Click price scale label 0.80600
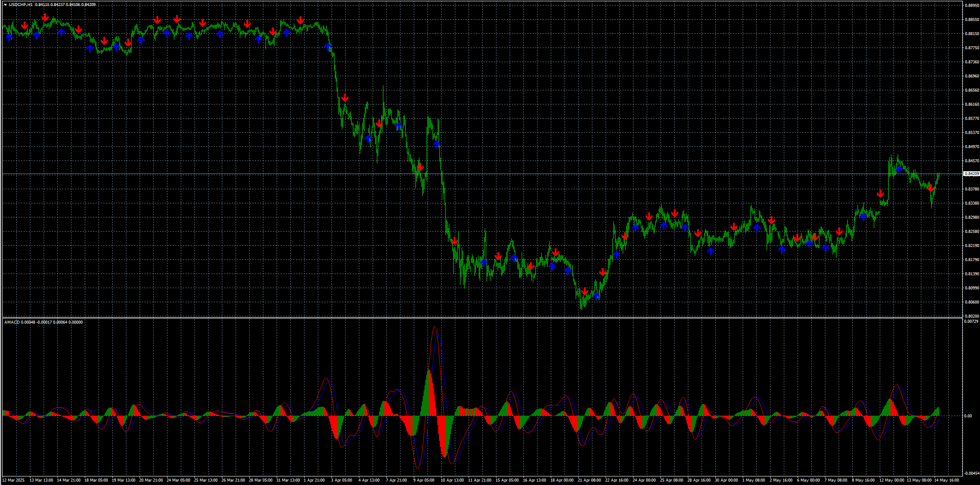Image resolution: width=980 pixels, height=485 pixels. pos(971,302)
